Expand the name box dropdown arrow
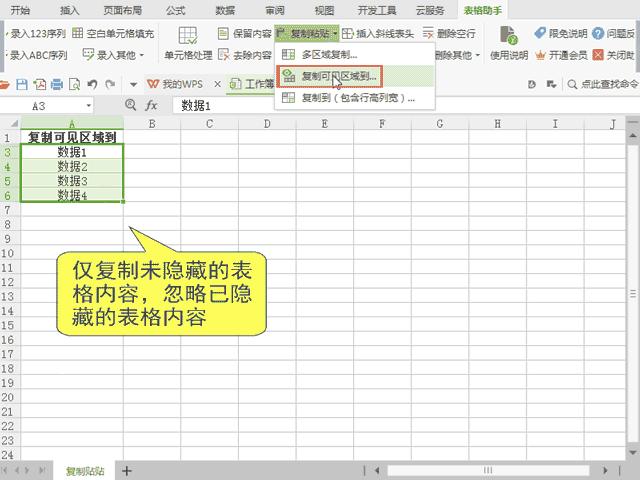Image resolution: width=640 pixels, height=480 pixels. pos(89,106)
